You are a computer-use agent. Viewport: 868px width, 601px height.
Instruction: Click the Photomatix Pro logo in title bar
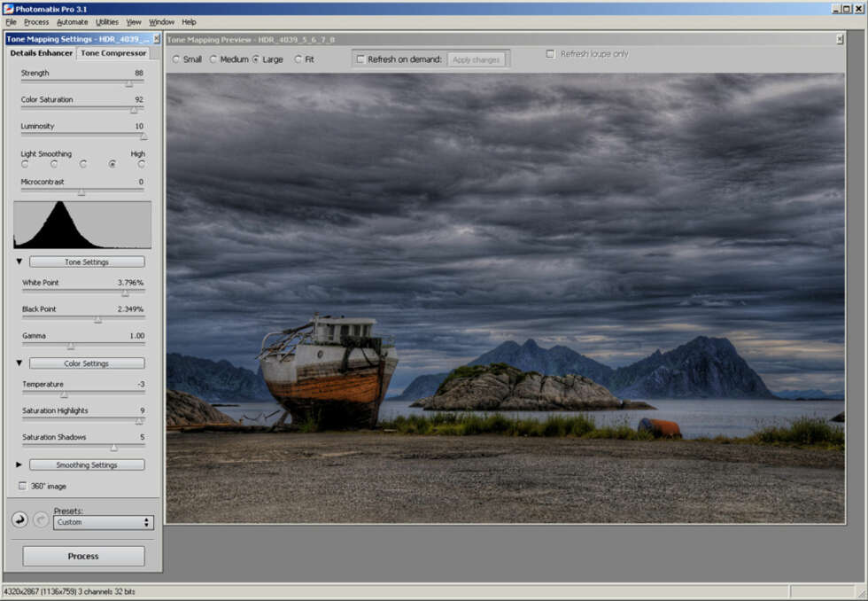point(8,9)
